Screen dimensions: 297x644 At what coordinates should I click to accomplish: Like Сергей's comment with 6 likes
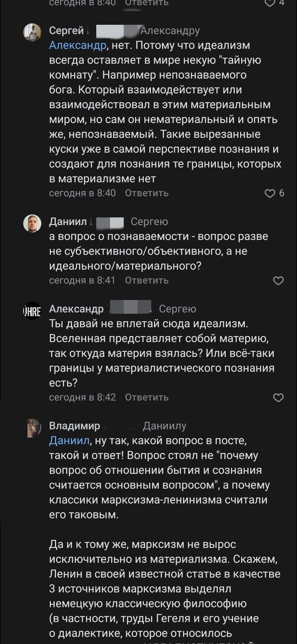(x=270, y=193)
